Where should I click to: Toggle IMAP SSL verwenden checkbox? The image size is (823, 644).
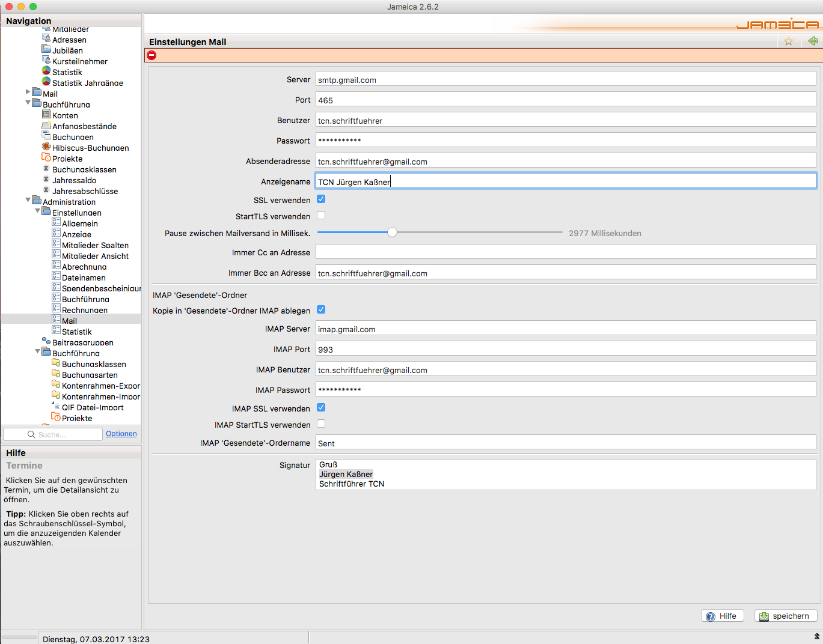[321, 407]
